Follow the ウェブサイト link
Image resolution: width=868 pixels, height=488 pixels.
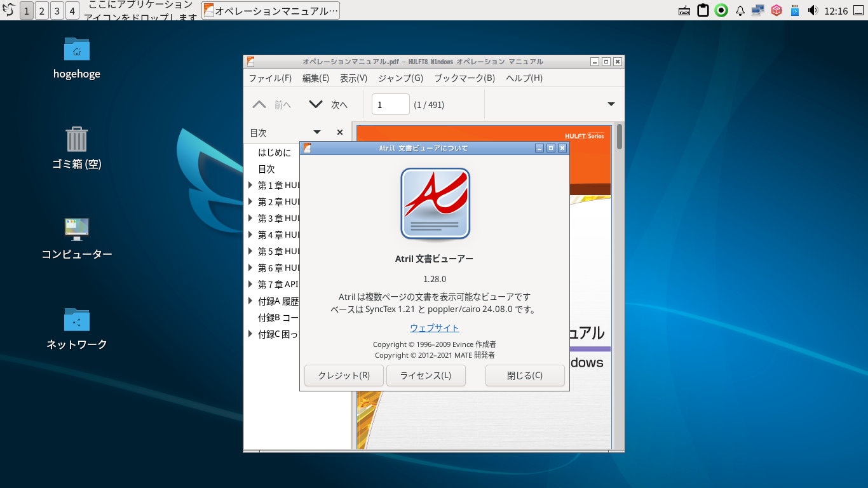[435, 328]
